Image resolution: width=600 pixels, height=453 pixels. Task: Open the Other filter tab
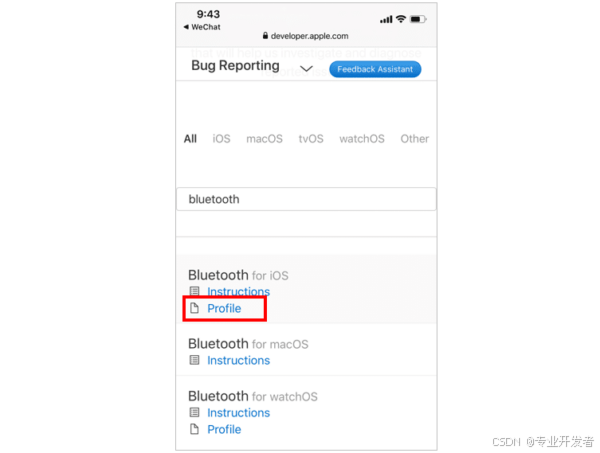click(414, 139)
